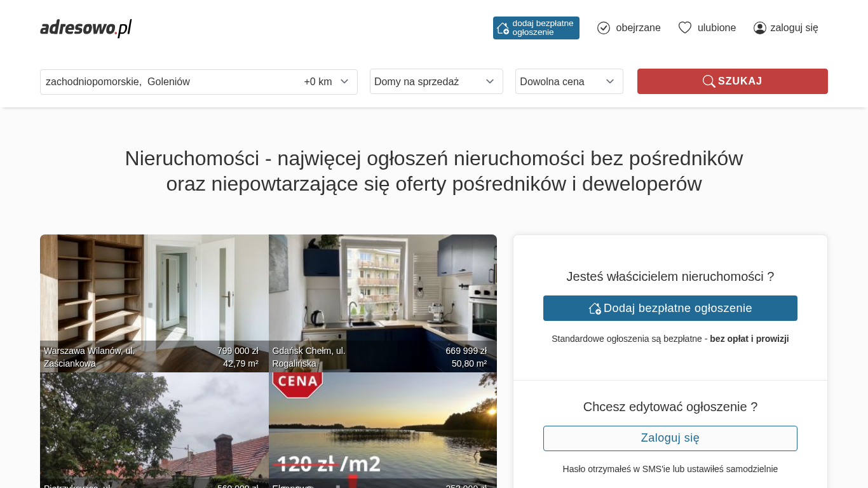Expand the +0 km distance dropdown

point(327,82)
